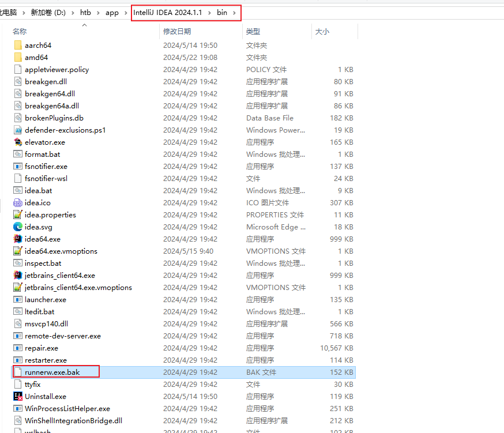Click the restarter.exe icon
504x433 pixels.
click(x=18, y=360)
